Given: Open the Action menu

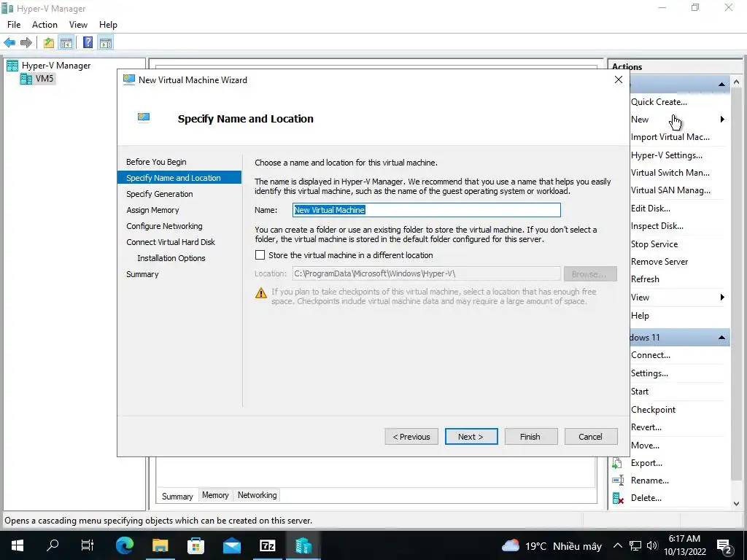Looking at the screenshot, I should pos(44,25).
